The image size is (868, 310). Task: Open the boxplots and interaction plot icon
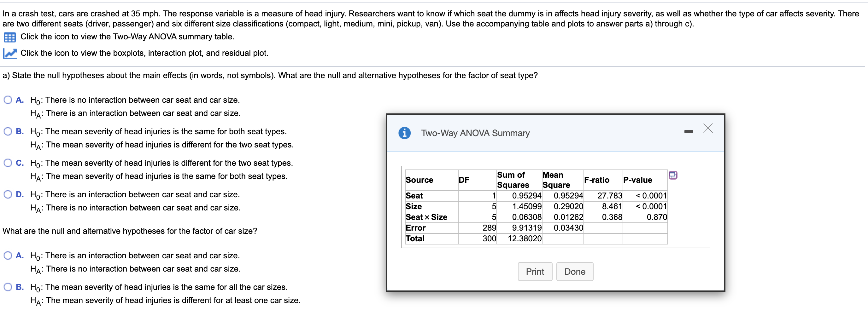tap(10, 53)
